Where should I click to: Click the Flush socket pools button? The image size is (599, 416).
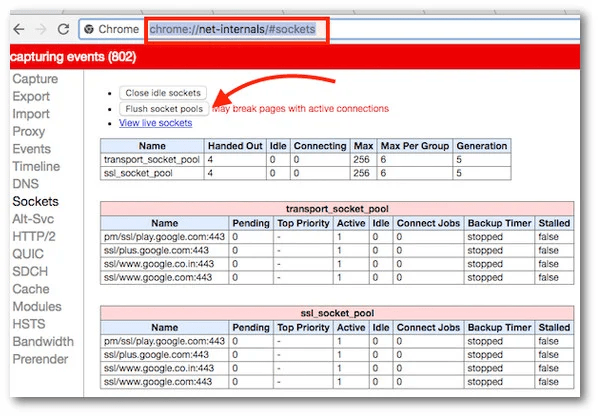click(164, 109)
